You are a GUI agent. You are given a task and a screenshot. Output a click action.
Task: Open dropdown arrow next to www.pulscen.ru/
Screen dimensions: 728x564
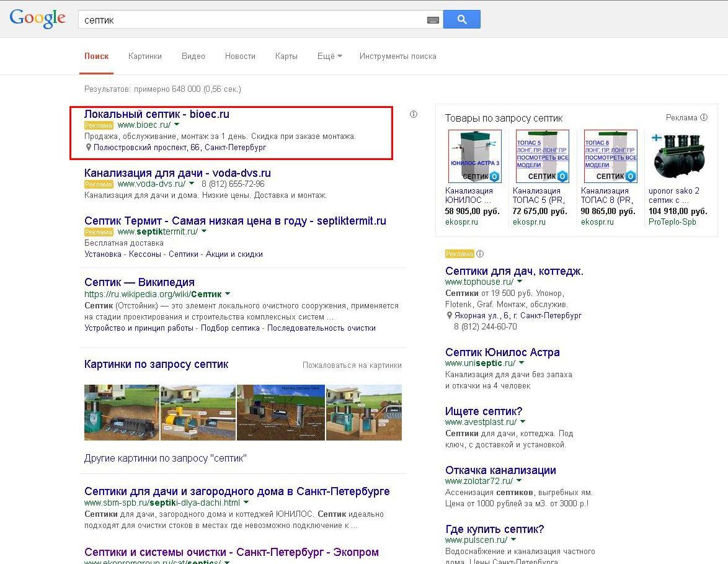point(513,539)
